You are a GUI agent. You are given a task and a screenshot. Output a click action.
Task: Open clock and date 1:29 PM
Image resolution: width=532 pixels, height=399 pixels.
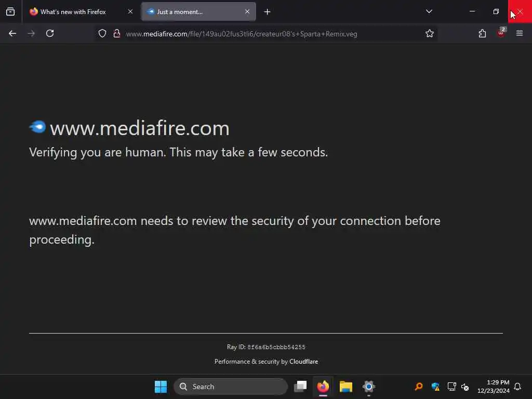494,387
